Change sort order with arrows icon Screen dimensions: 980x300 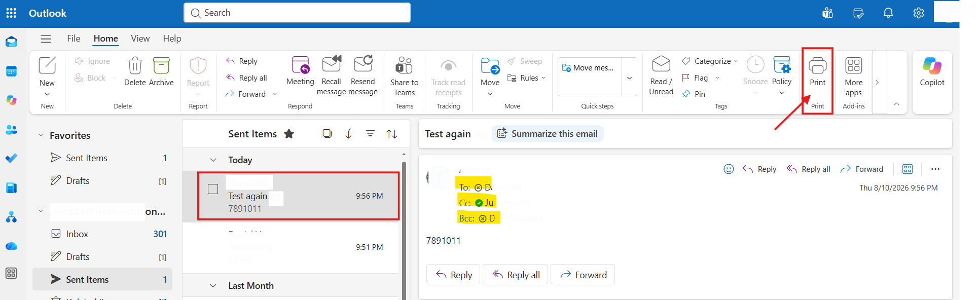click(x=392, y=134)
